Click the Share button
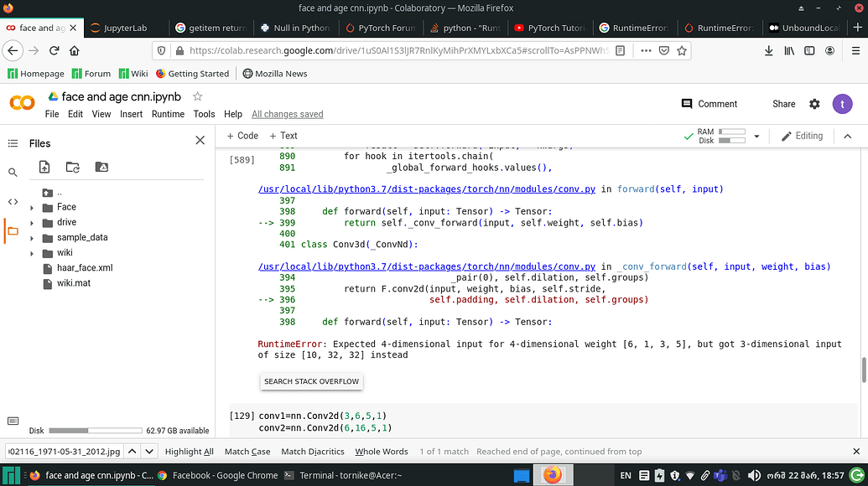The height and width of the screenshot is (486, 868). (x=783, y=104)
